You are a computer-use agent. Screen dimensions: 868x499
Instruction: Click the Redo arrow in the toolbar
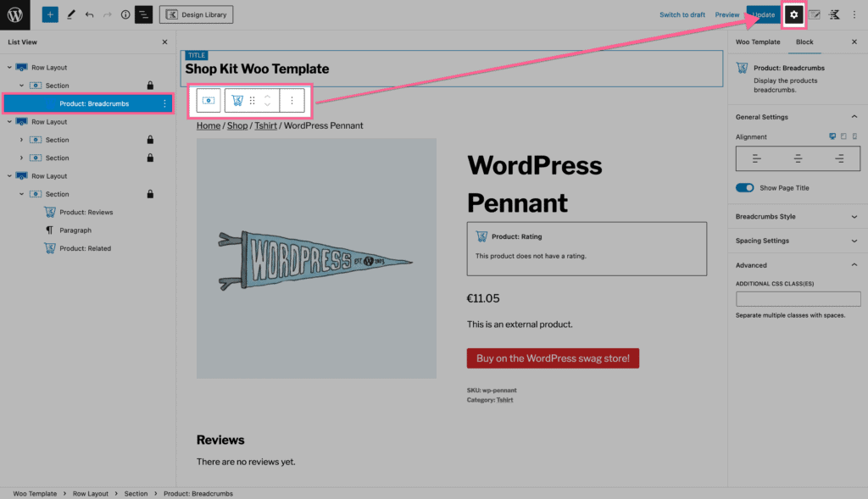coord(107,14)
